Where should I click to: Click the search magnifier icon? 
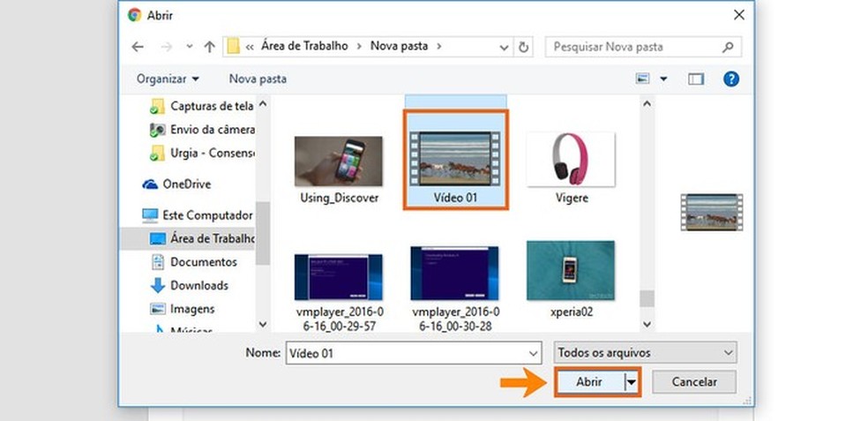[x=728, y=47]
